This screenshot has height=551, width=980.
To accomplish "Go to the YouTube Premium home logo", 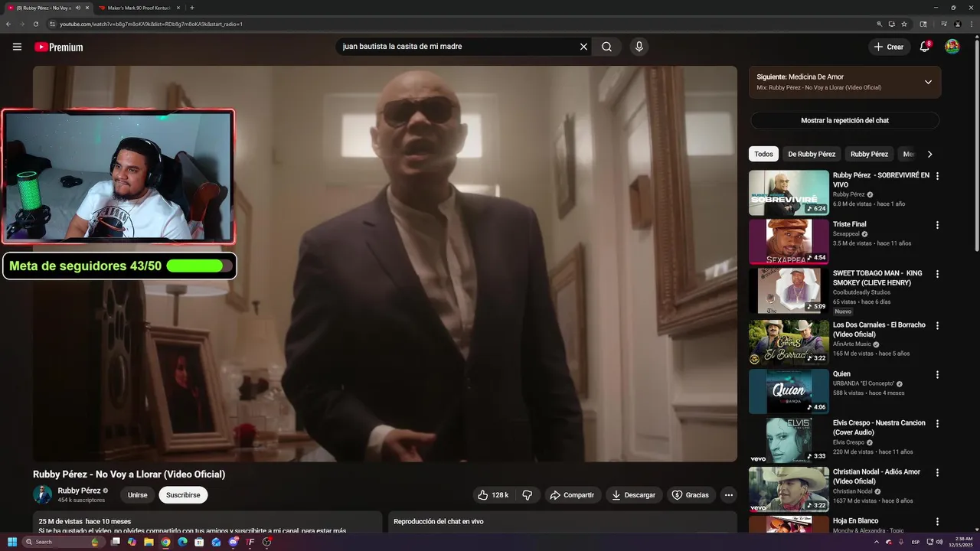I will tap(58, 47).
